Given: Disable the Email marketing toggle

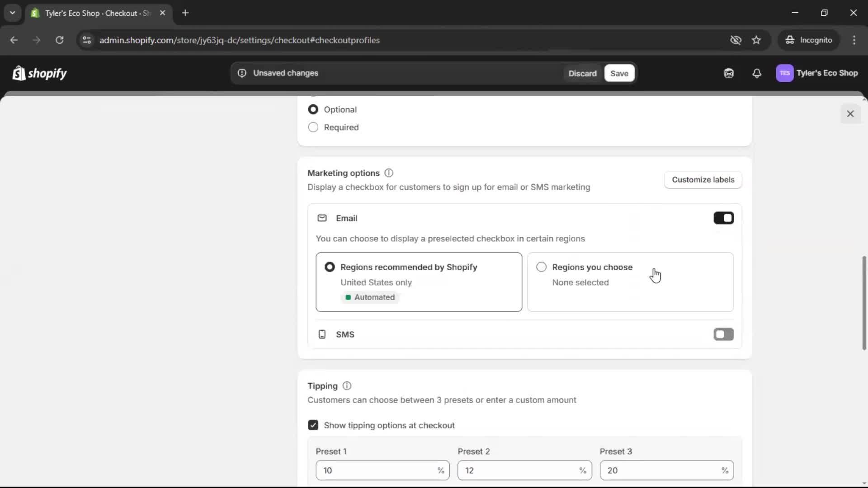Looking at the screenshot, I should (723, 218).
